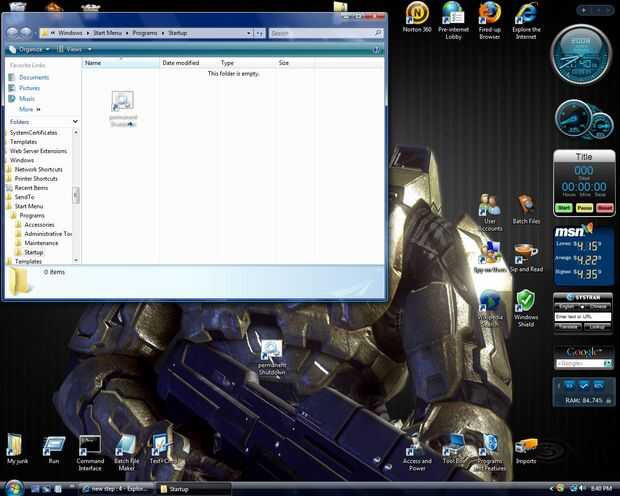Screen dimensions: 620x496
Task: Sort by the Size column header
Action: tap(294, 62)
